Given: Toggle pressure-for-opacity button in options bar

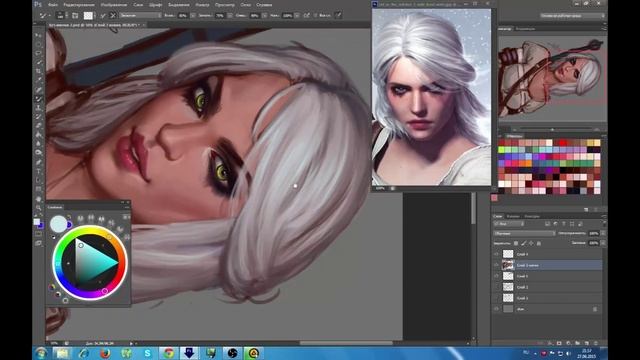Looking at the screenshot, I should pyautogui.click(x=338, y=15).
